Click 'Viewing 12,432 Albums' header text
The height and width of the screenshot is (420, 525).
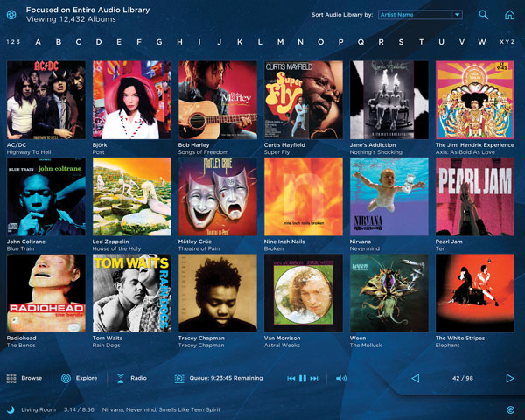(x=71, y=19)
